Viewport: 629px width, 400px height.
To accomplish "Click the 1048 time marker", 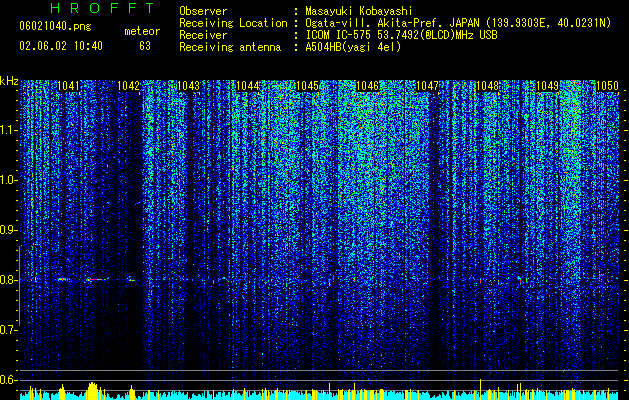I will click(x=487, y=86).
